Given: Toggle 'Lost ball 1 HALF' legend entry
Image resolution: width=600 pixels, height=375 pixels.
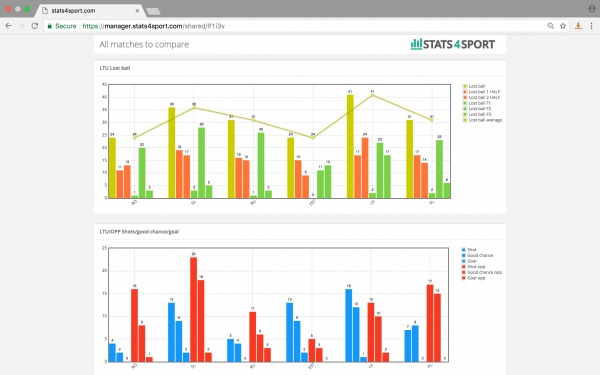Looking at the screenshot, I should tap(481, 92).
